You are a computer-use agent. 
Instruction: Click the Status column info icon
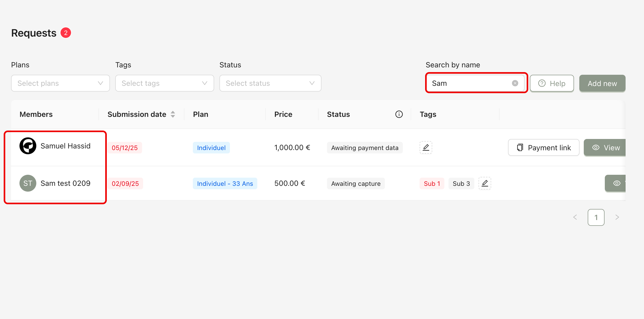point(399,114)
